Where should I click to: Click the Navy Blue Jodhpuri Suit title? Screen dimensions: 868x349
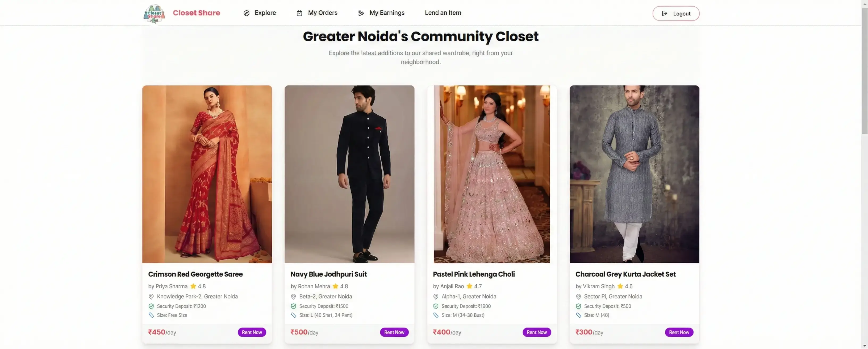328,274
